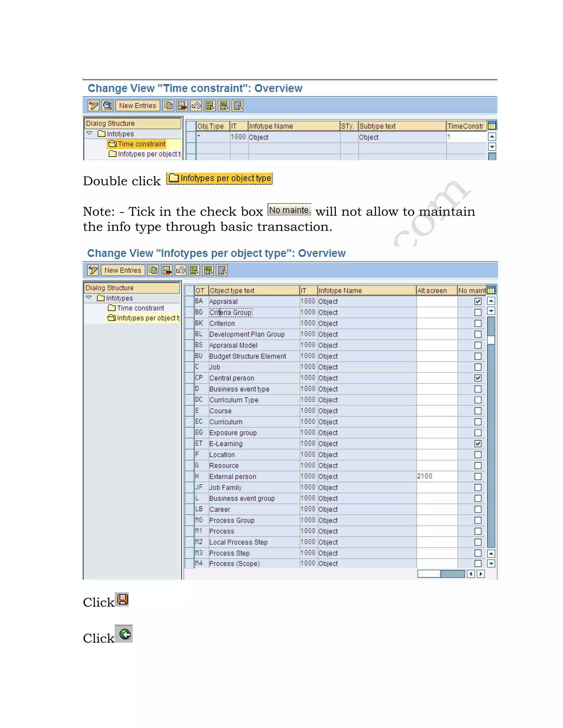The image size is (563, 728).
Task: Click Display/Change icon in Infotypes per object type toolbar
Action: coord(93,270)
